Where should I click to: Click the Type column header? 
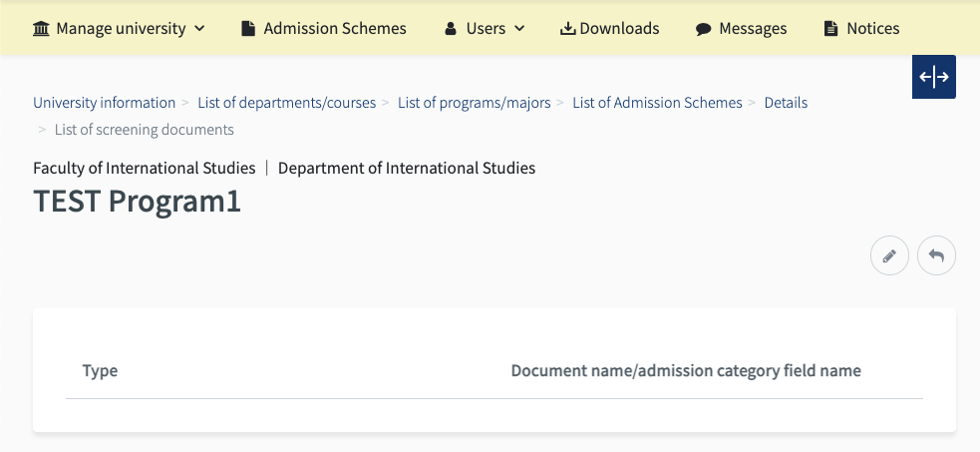[x=100, y=370]
